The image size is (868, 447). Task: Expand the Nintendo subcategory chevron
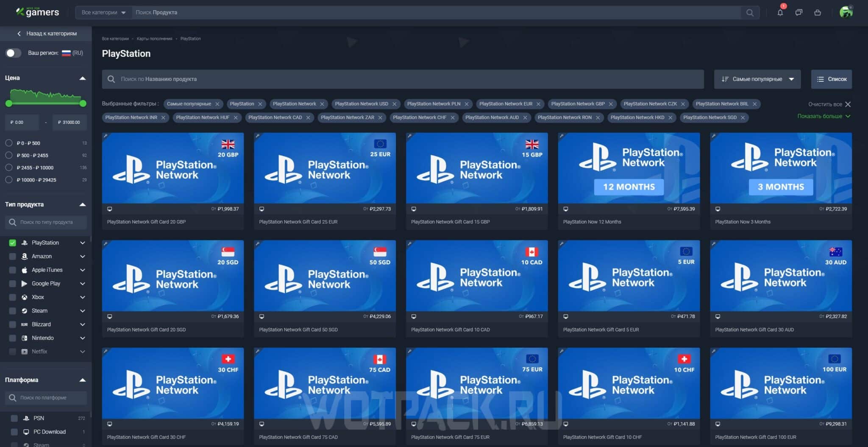tap(83, 338)
